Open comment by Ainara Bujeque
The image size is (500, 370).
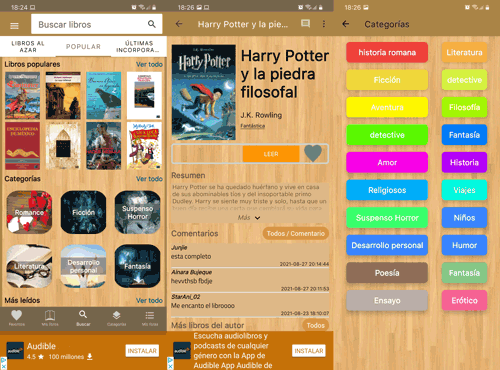250,280
